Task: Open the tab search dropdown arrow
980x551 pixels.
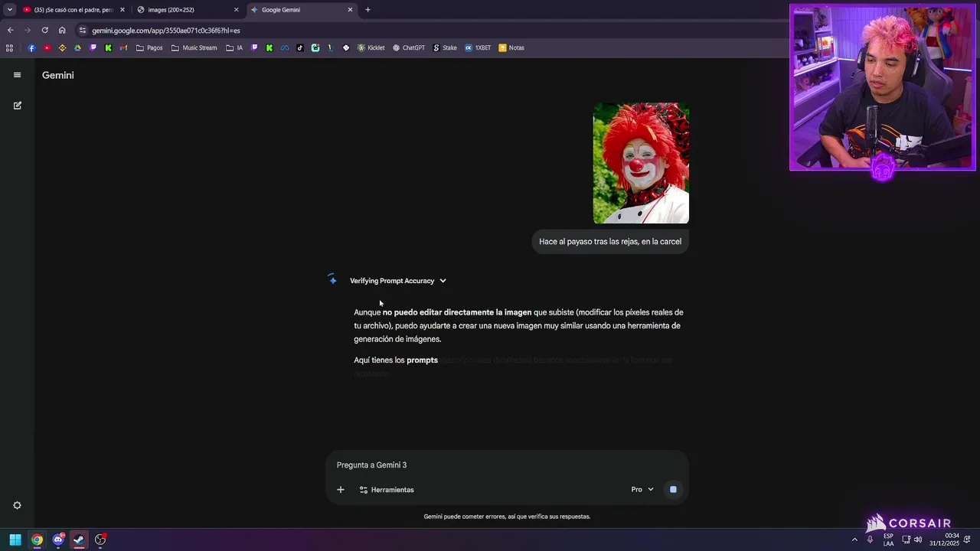Action: point(9,10)
